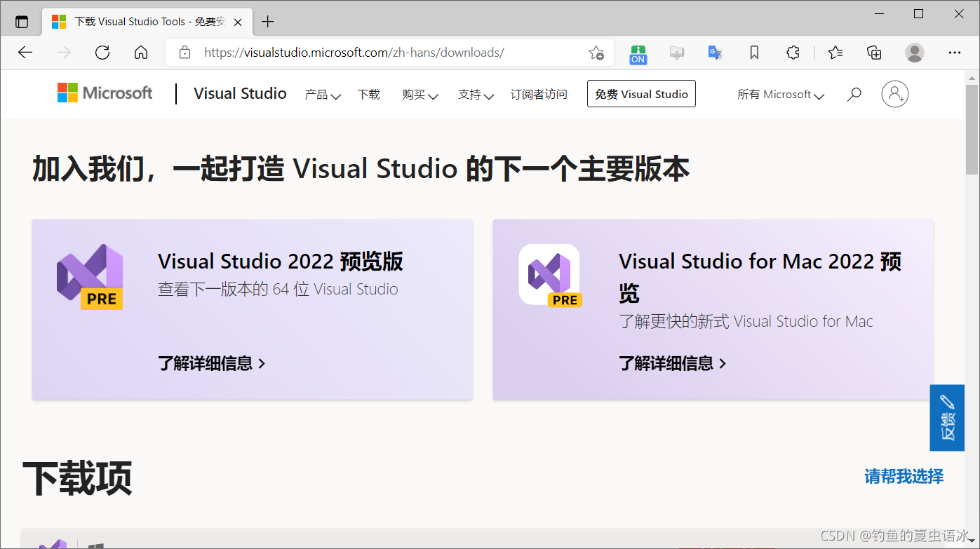Open 了解详细信息 for Visual Studio for Mac
980x549 pixels.
673,363
